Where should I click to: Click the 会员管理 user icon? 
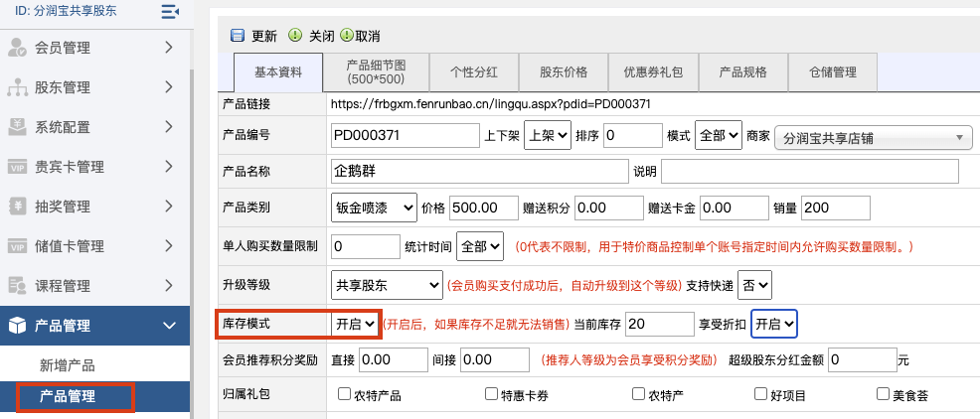click(17, 47)
